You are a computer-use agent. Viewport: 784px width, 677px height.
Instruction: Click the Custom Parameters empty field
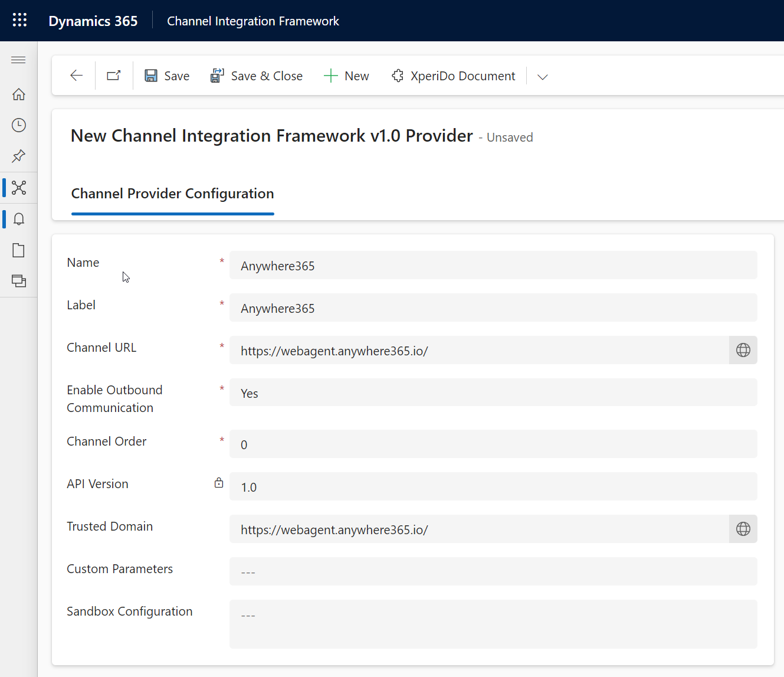pos(493,571)
